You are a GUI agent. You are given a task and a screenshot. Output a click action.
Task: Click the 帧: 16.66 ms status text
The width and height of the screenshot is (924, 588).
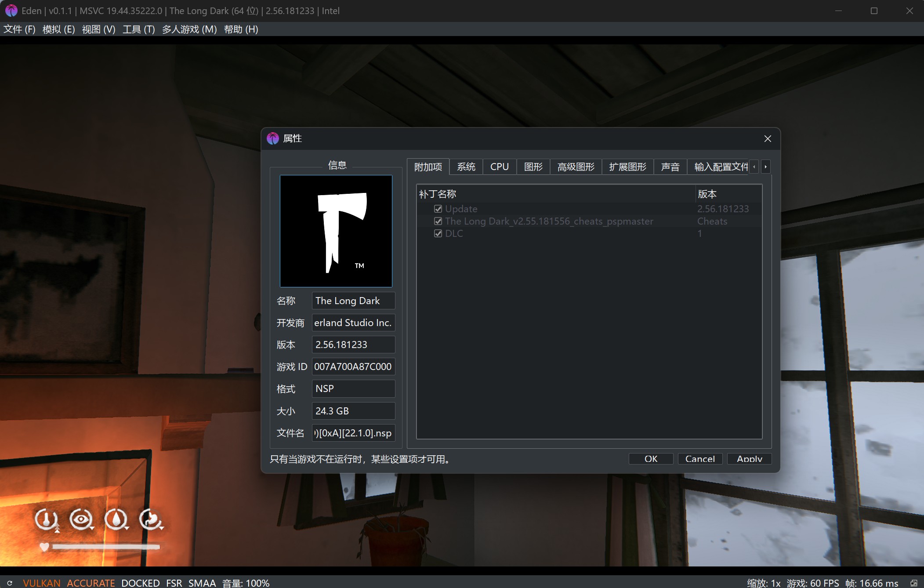tap(872, 583)
